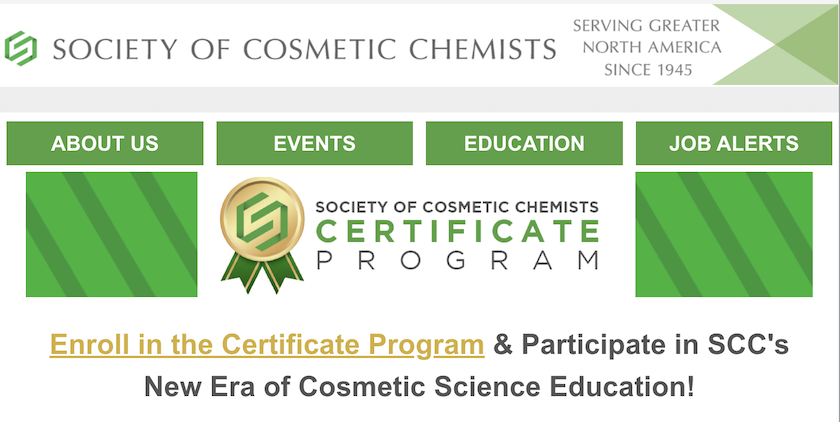This screenshot has width=840, height=422.
Task: Click the Serving Greater North America tagline
Action: 646,25
